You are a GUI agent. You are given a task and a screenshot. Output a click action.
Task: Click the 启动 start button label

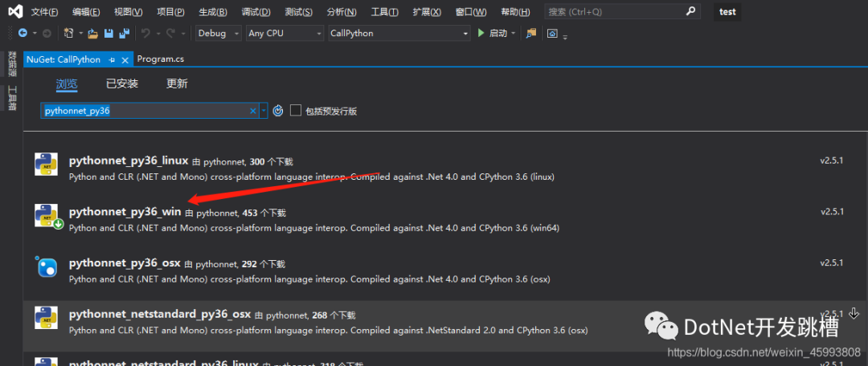coord(498,34)
